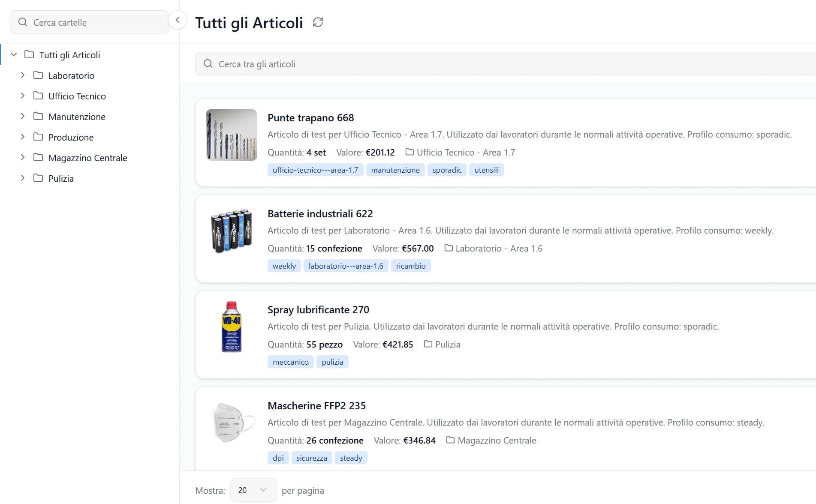The width and height of the screenshot is (816, 504).
Task: Click the root Tutti gli Articoli folder icon
Action: (x=29, y=54)
